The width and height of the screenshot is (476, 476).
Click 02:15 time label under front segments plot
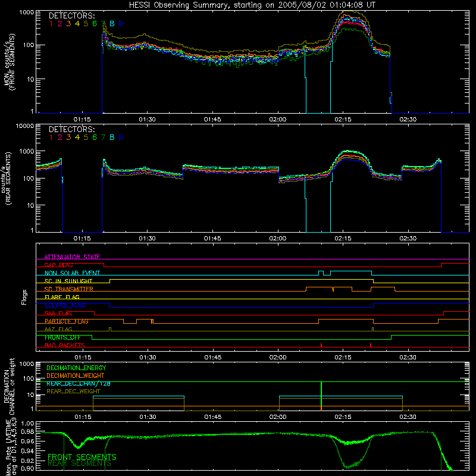[x=343, y=120]
